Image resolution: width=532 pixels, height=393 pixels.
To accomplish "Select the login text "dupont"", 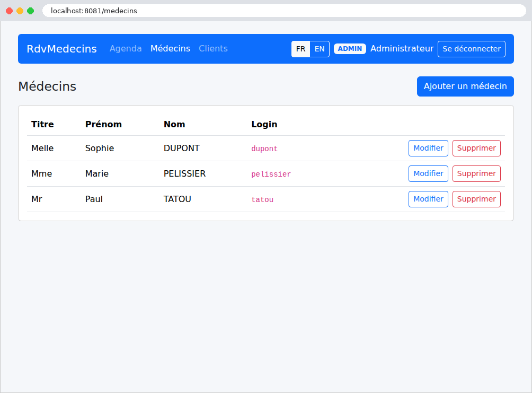I will point(264,149).
